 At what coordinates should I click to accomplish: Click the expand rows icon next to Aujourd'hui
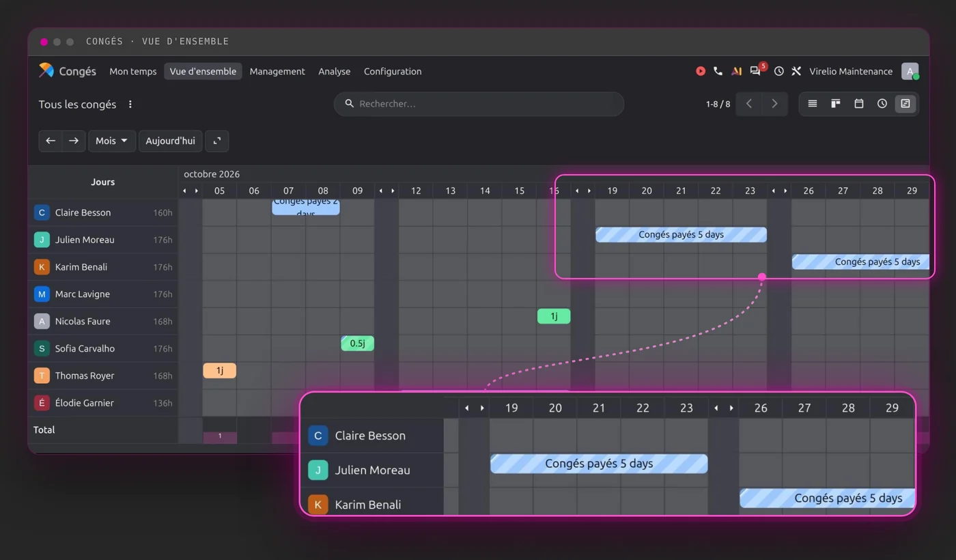[217, 141]
